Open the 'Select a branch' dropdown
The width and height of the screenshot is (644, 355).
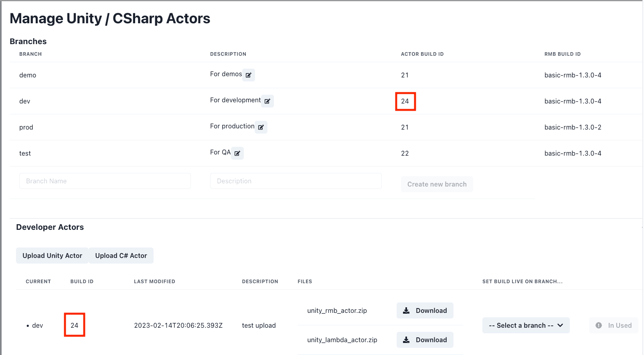[526, 325]
